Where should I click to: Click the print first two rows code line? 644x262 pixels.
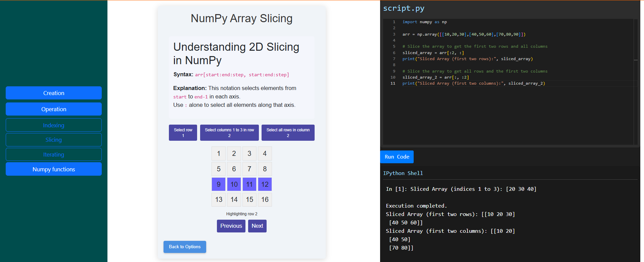tap(468, 59)
